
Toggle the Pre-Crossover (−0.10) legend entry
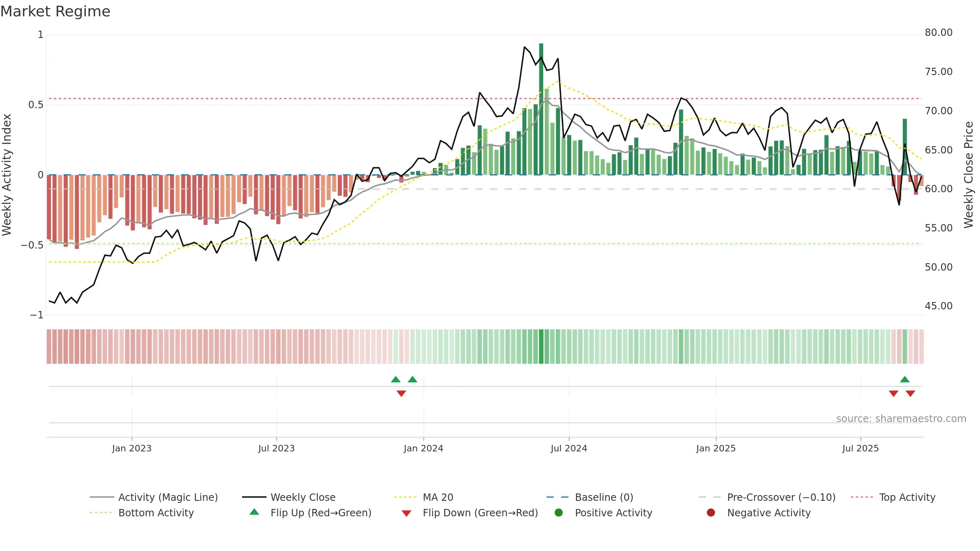pos(767,497)
